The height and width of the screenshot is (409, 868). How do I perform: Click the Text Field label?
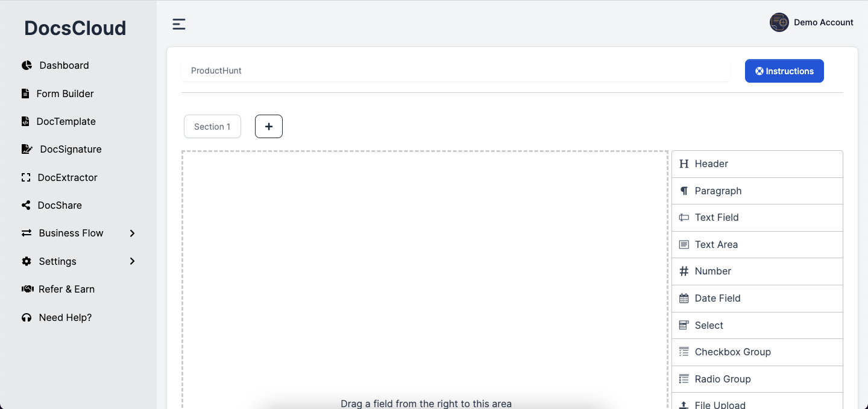click(717, 217)
